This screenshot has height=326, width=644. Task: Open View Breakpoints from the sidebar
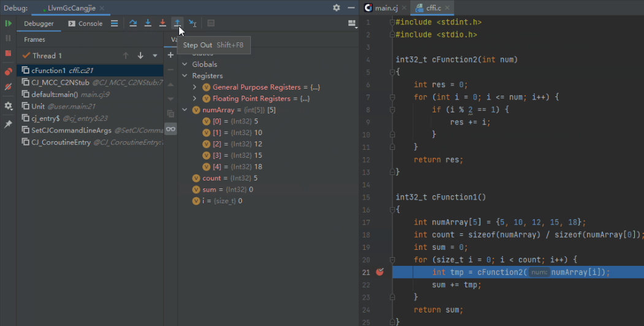pyautogui.click(x=9, y=72)
